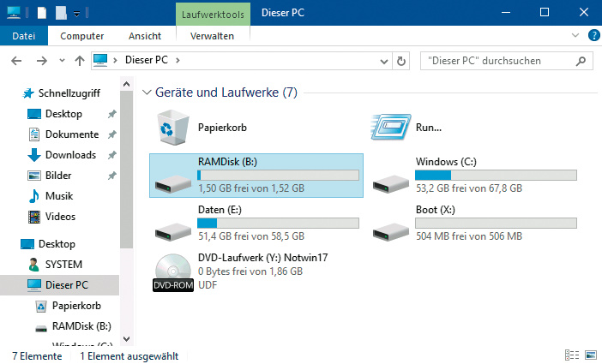This screenshot has height=364, width=602.
Task: Click "53,2 GB frei von 67,8 GB" text
Action: click(x=469, y=188)
